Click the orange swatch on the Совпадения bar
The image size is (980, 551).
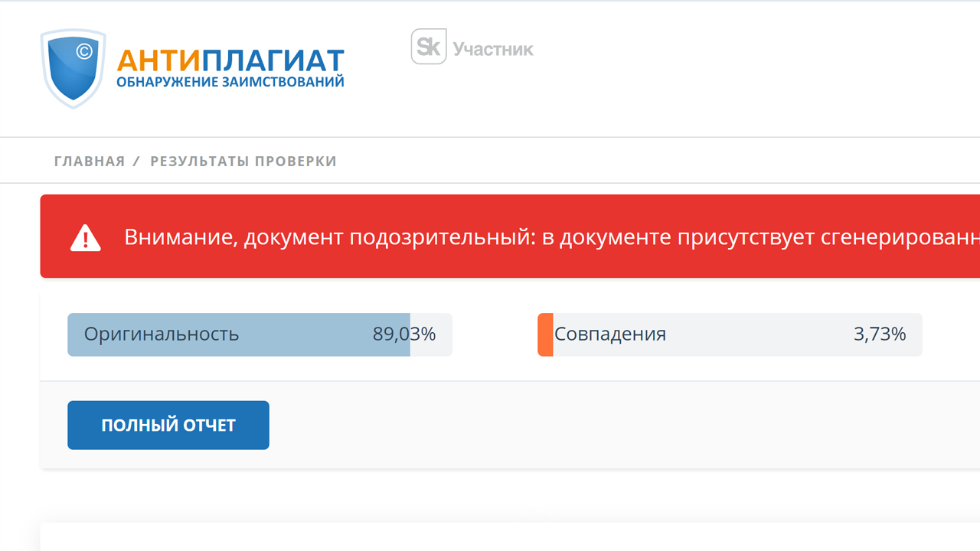(545, 334)
